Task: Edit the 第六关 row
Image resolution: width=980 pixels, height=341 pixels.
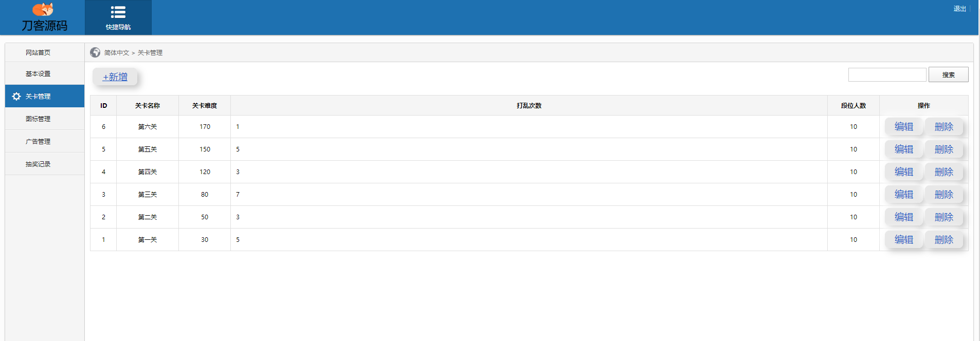Action: 903,127
